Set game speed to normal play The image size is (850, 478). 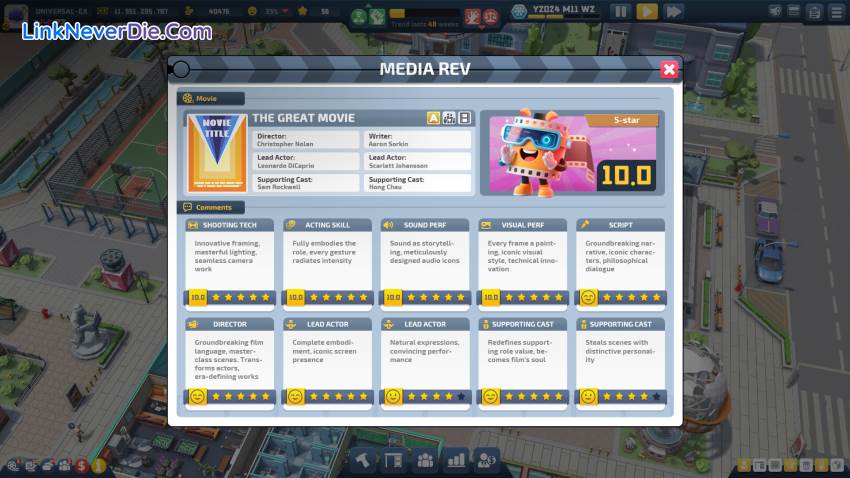pos(647,11)
